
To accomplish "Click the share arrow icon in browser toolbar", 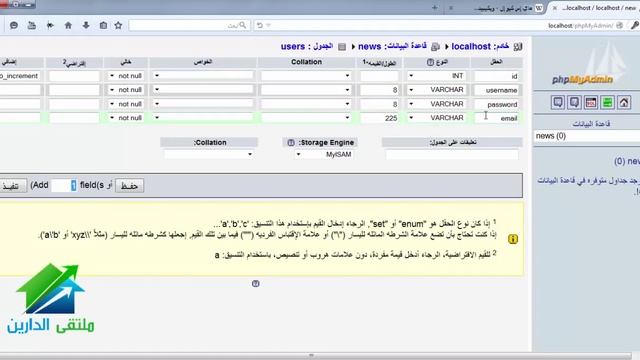I will 50,25.
